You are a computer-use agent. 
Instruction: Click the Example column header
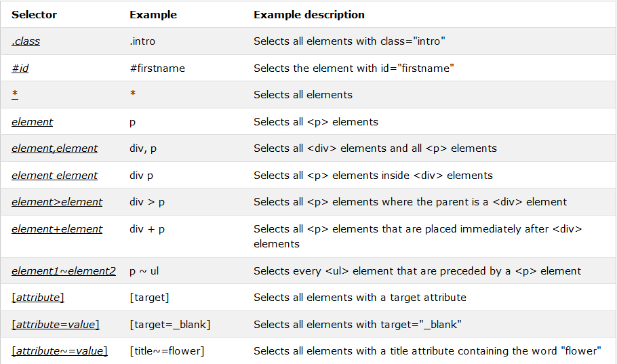pos(153,15)
